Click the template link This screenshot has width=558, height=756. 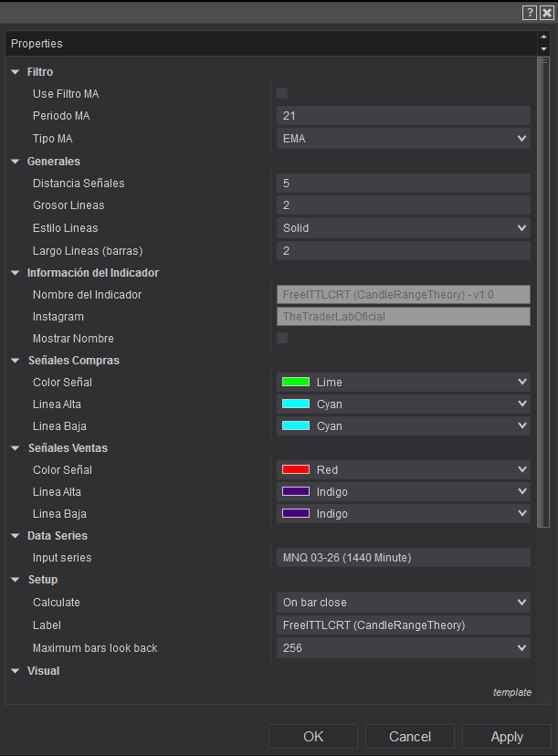(x=511, y=693)
